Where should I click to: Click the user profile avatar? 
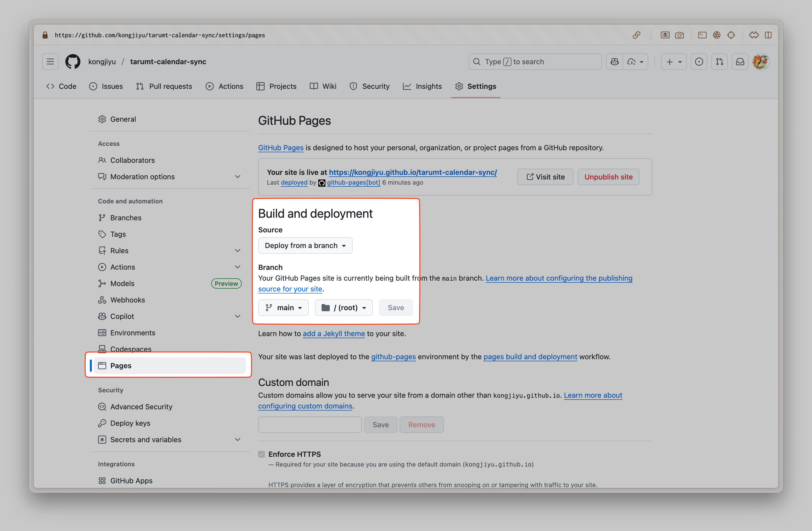(x=760, y=61)
